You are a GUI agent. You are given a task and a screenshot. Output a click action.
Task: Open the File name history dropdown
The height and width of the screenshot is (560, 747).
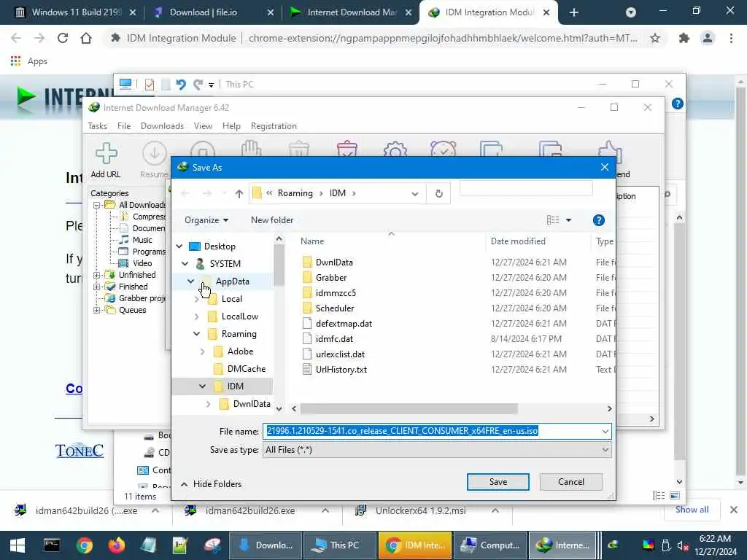click(605, 432)
